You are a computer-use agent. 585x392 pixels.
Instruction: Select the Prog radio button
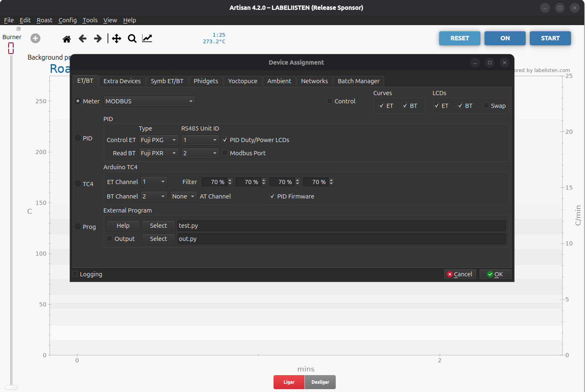[78, 226]
